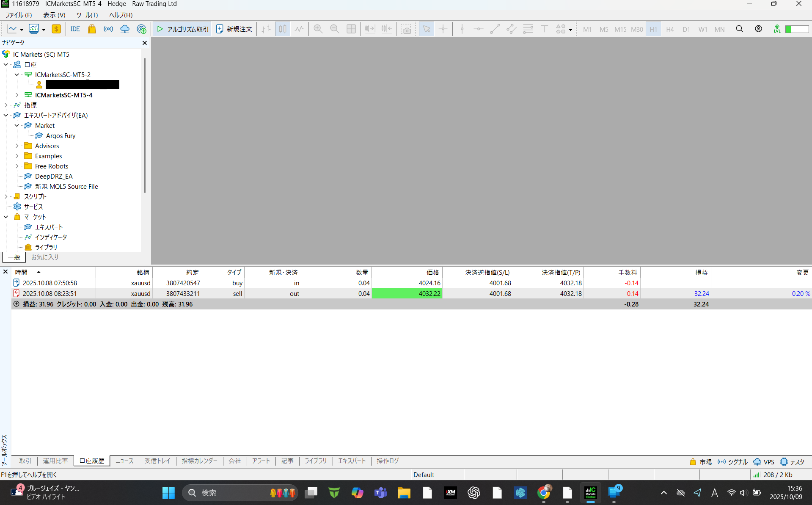Expand the ICMarketsSC-MT5-4 account node
812x505 pixels.
(x=17, y=95)
